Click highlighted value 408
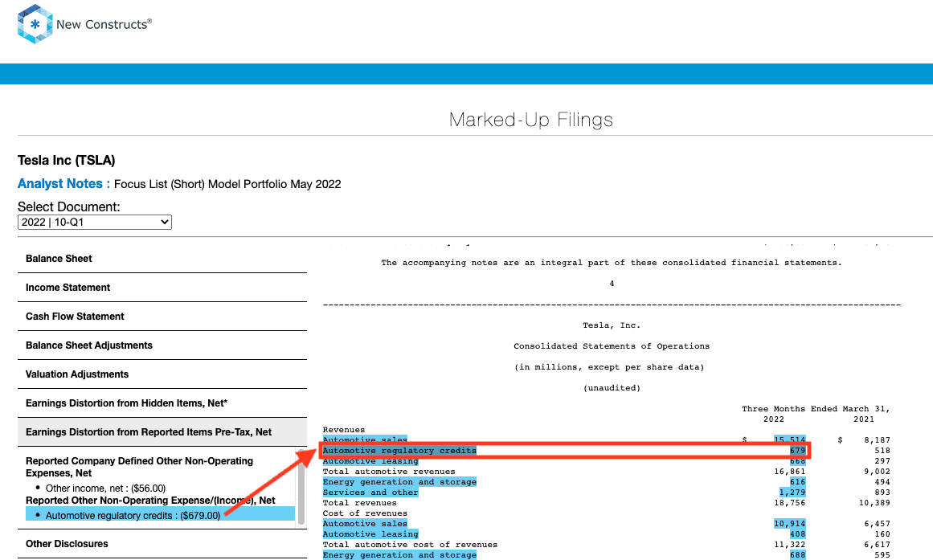The image size is (933, 560). pos(797,533)
